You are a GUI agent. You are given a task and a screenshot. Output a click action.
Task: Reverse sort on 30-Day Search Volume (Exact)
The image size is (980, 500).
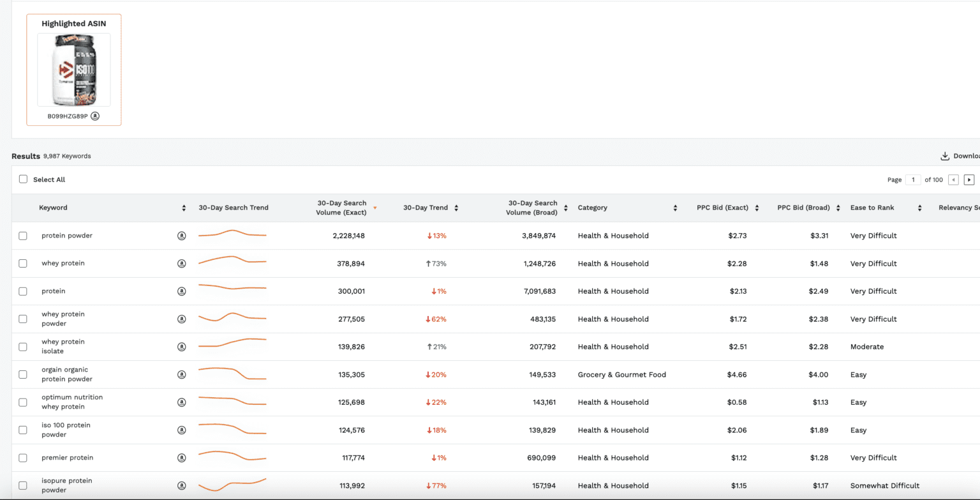375,208
